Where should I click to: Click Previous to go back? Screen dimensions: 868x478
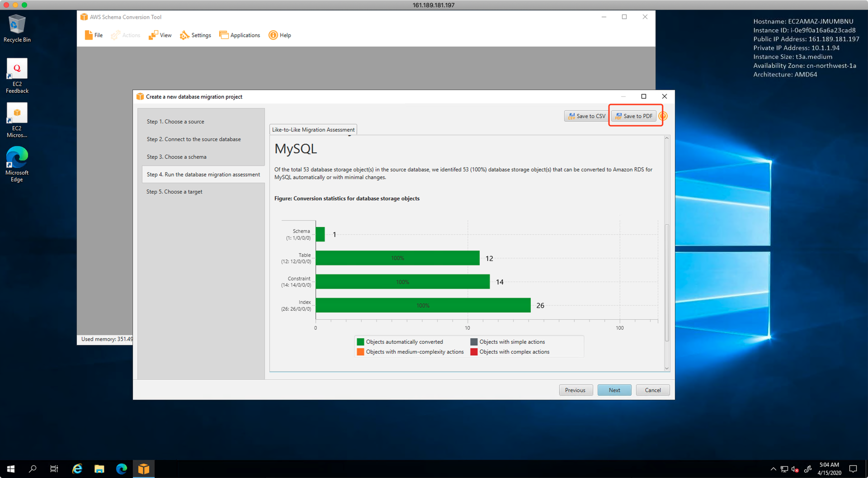(x=575, y=390)
